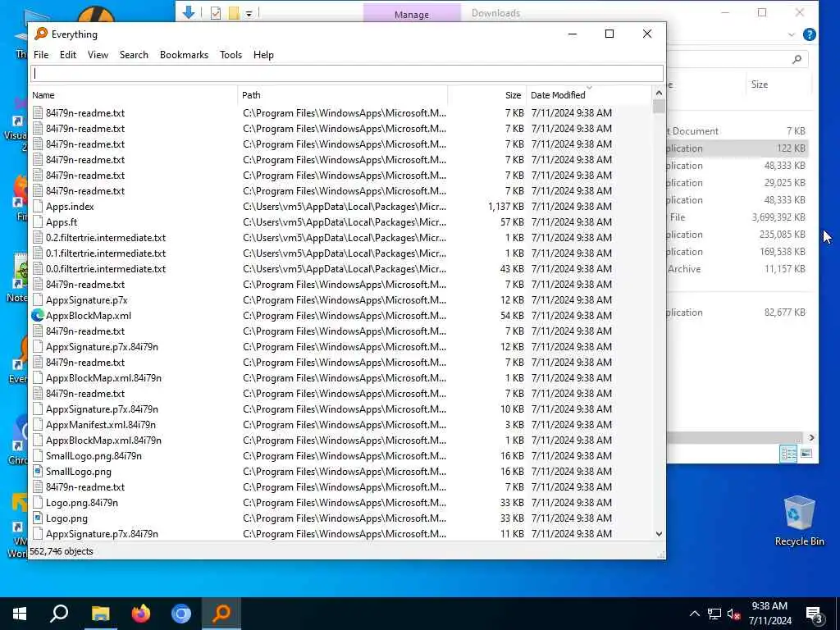Show hidden system tray icons
840x630 pixels.
pyautogui.click(x=694, y=614)
